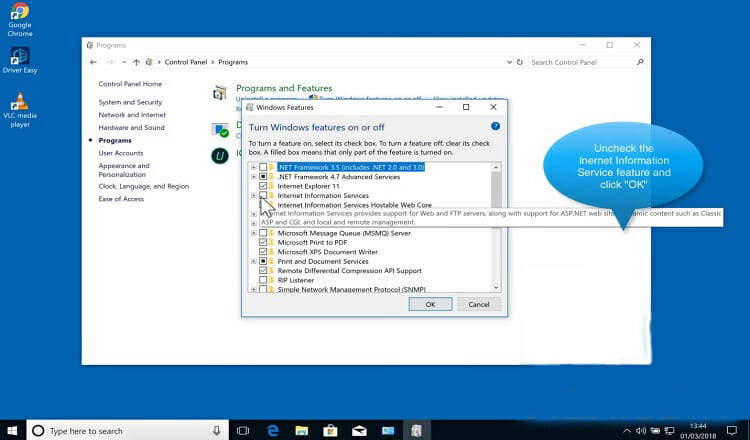The width and height of the screenshot is (750, 440).
Task: Expand Internet Information Services tree node
Action: (254, 195)
